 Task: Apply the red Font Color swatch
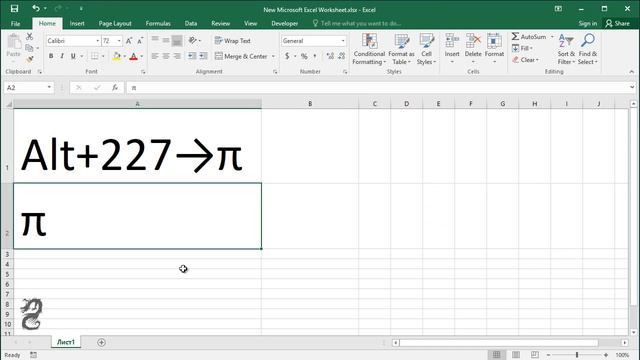point(133,56)
